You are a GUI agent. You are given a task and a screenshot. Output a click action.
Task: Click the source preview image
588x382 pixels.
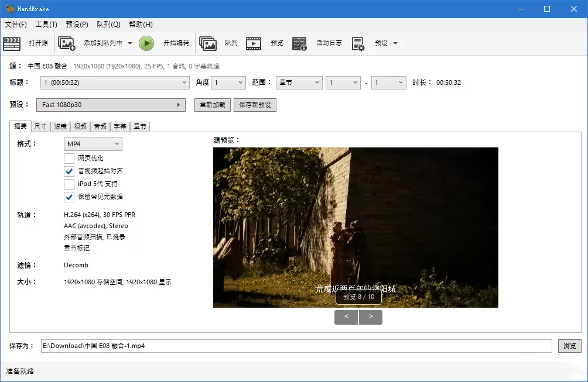[x=355, y=228]
